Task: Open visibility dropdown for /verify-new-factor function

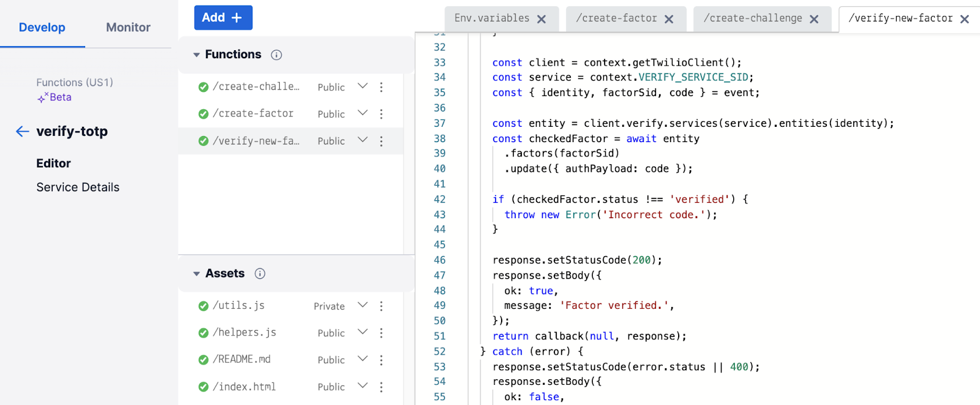Action: [x=363, y=140]
